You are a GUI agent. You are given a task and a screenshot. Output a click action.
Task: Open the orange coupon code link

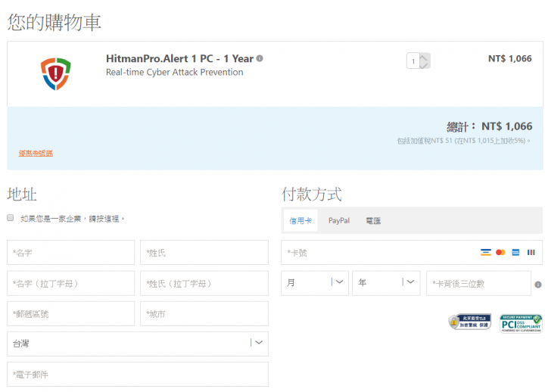[x=36, y=153]
